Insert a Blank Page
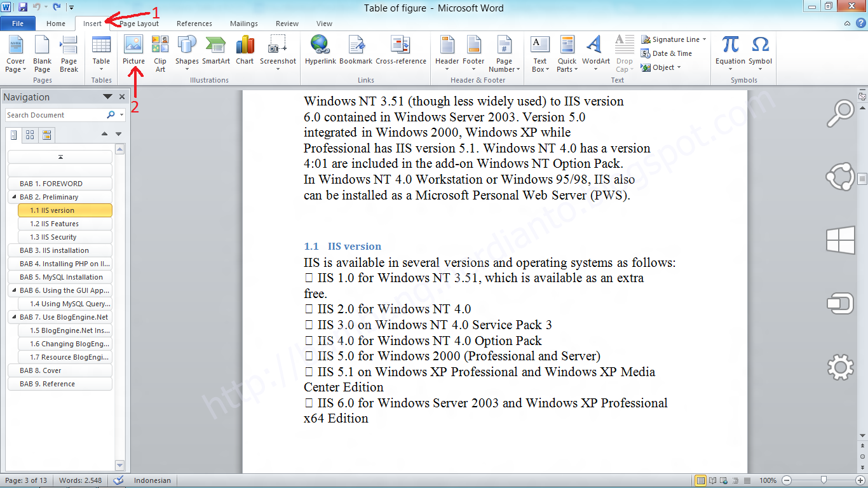 click(x=42, y=55)
